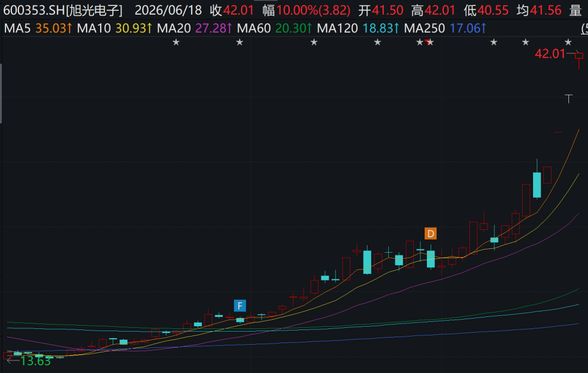Click the 2026/06/18 date in header

coord(168,10)
